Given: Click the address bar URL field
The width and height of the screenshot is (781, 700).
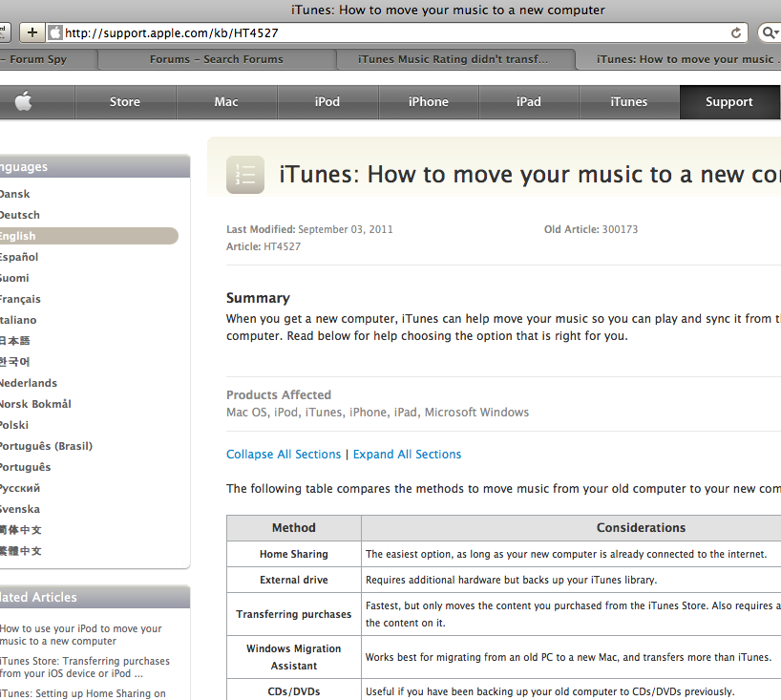Looking at the screenshot, I should pos(396,32).
